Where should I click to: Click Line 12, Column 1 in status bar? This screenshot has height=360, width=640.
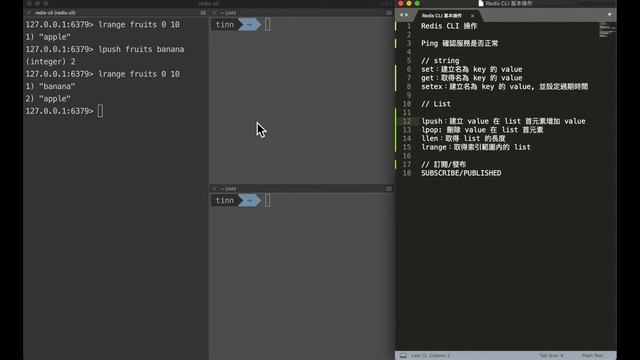pos(430,356)
